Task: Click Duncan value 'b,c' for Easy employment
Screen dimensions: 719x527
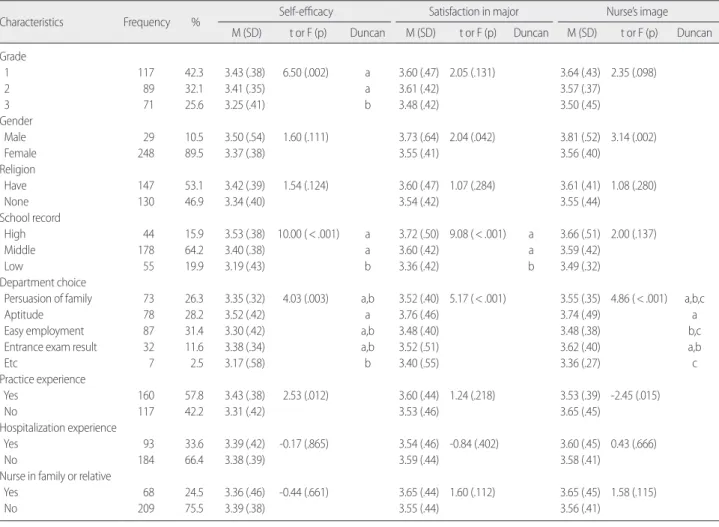Action: coord(694,331)
